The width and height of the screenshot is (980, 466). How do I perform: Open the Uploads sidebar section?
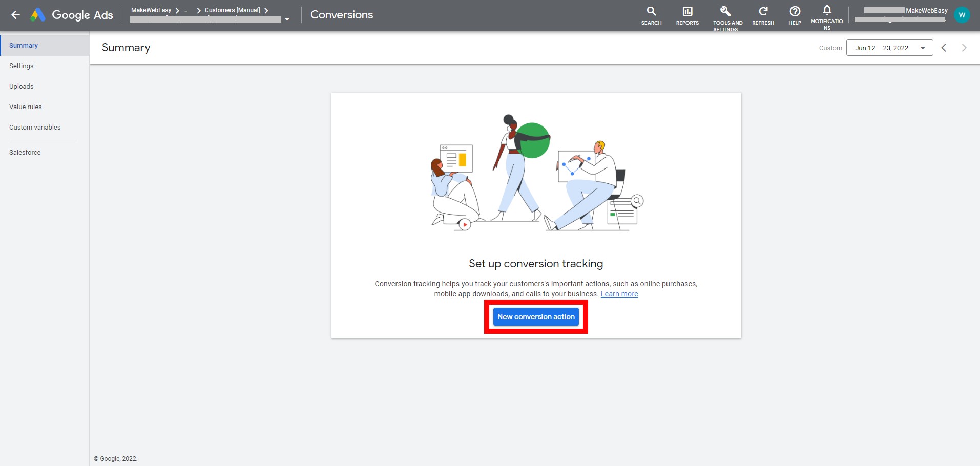21,86
